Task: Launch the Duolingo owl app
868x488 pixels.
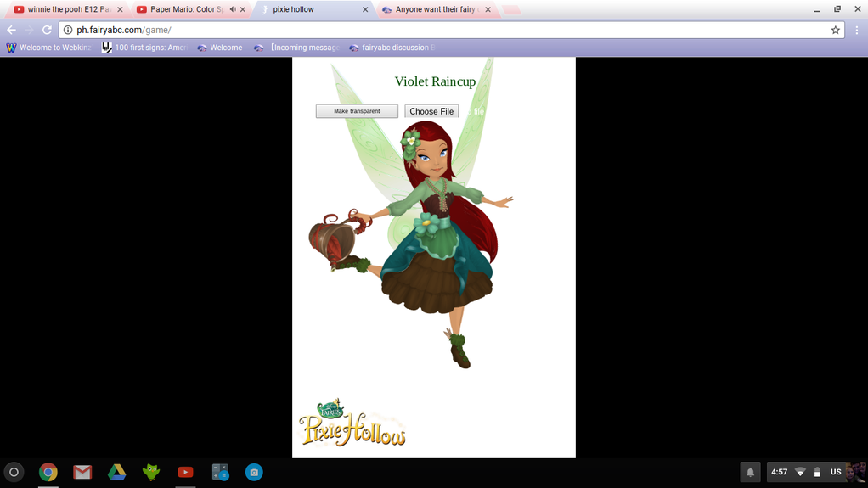Action: [x=151, y=472]
